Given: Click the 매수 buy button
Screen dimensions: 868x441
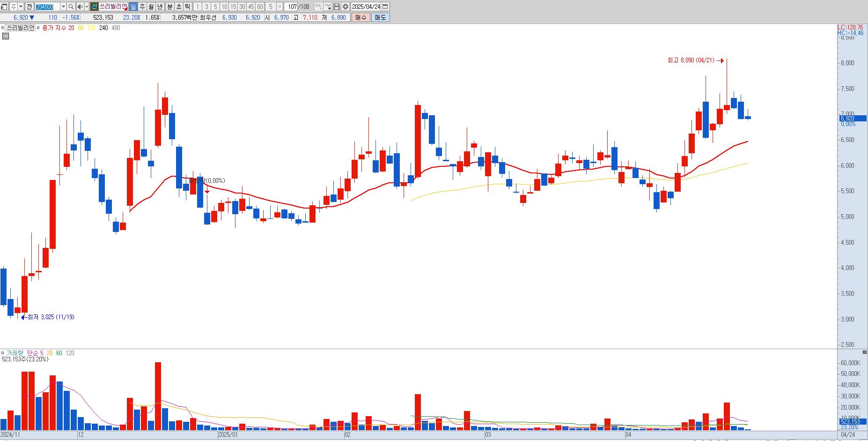Looking at the screenshot, I should click(x=360, y=17).
